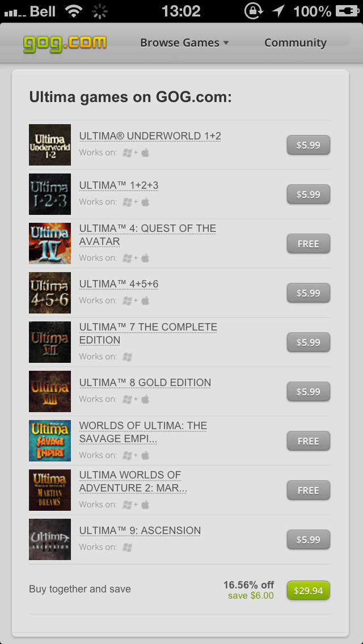Tap the gog.com logo
The height and width of the screenshot is (644, 363).
pos(65,43)
